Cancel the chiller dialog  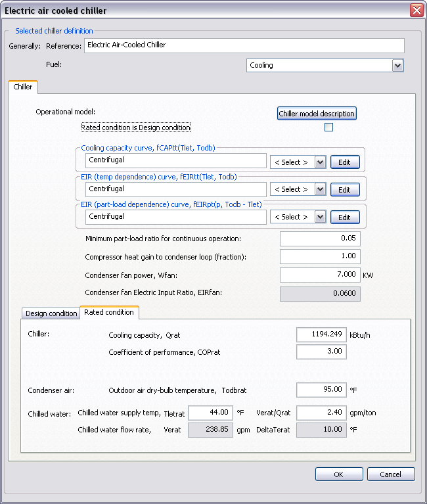(x=390, y=474)
